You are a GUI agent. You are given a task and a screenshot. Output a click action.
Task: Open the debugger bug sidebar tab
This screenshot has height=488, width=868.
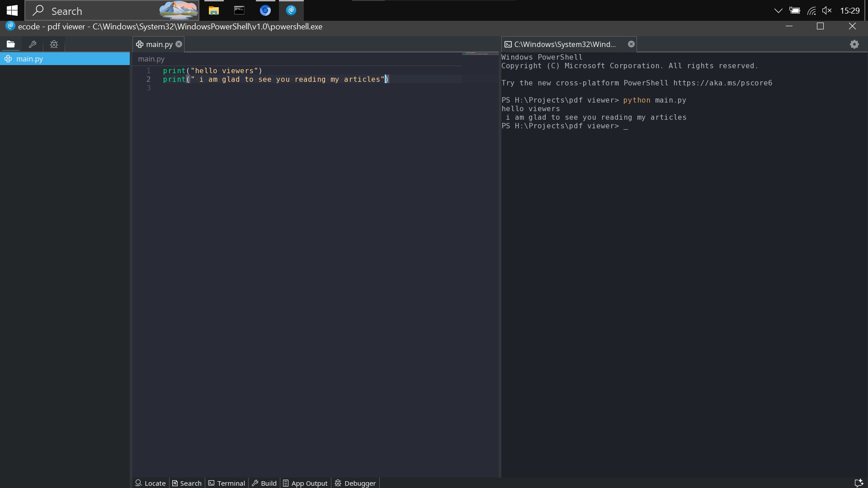coord(54,44)
